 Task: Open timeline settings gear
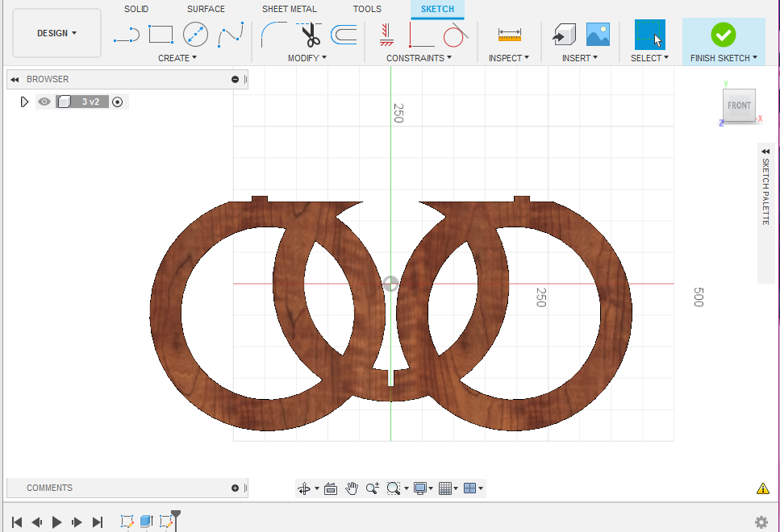[x=761, y=522]
